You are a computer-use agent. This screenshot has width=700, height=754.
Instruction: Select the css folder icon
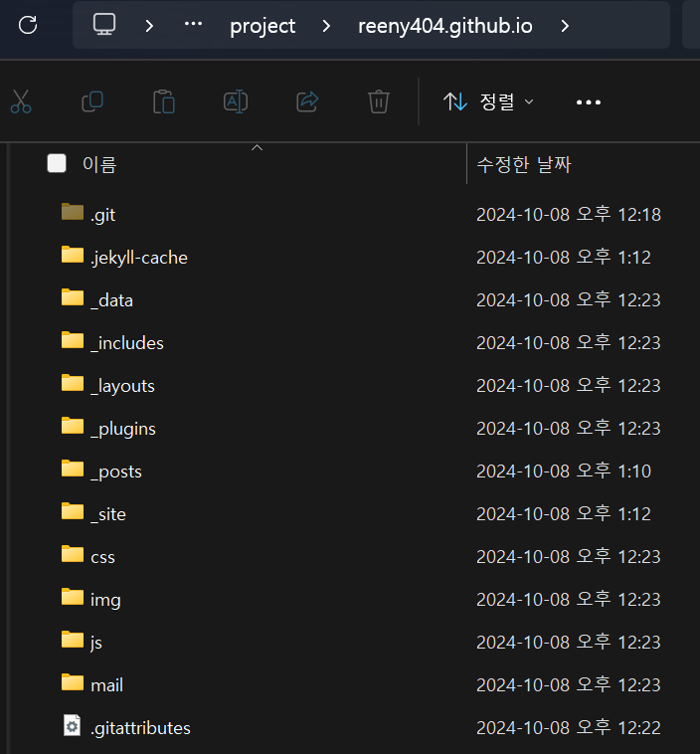coord(73,554)
